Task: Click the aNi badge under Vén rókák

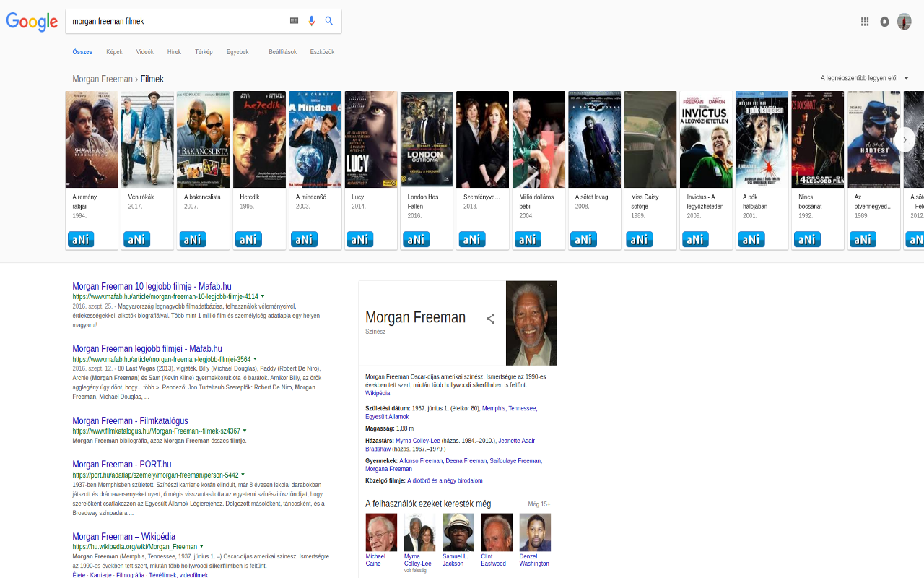Action: (x=136, y=239)
